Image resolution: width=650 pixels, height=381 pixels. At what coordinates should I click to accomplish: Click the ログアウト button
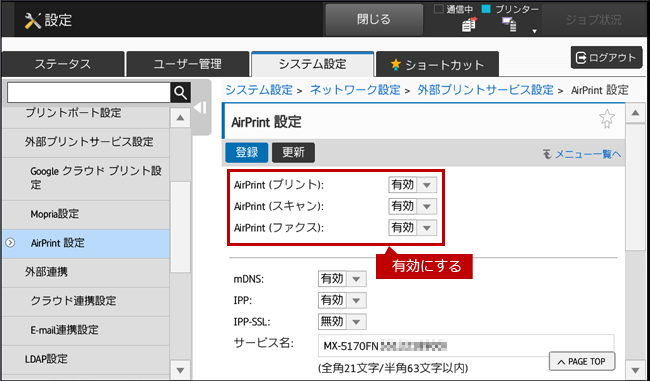[x=606, y=58]
